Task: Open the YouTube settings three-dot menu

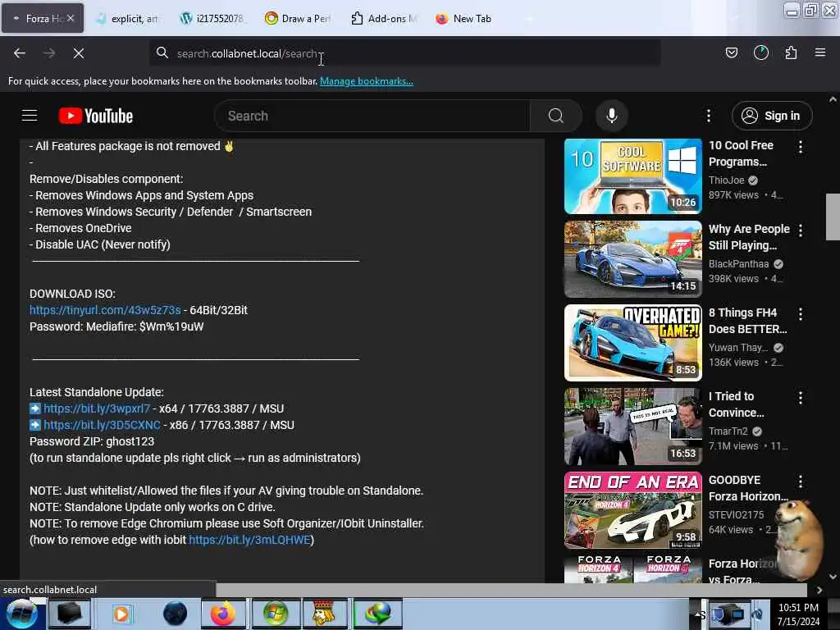Action: (x=708, y=116)
